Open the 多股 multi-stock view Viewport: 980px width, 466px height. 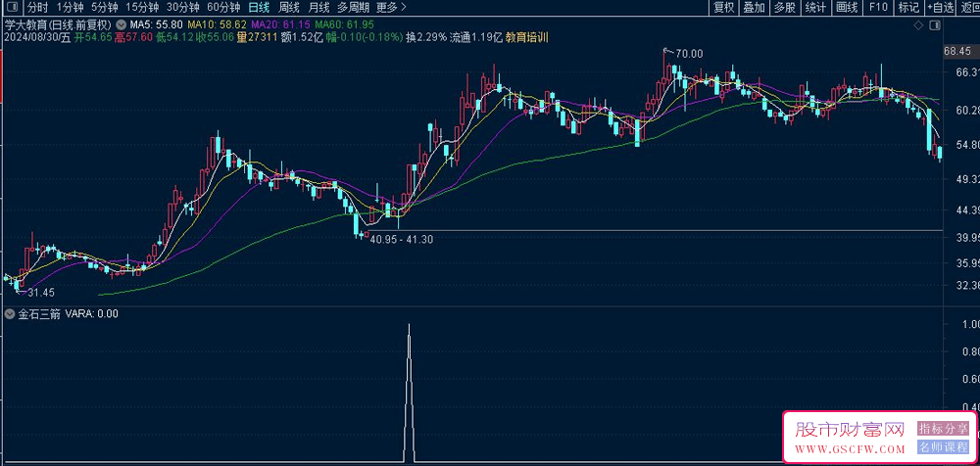784,8
